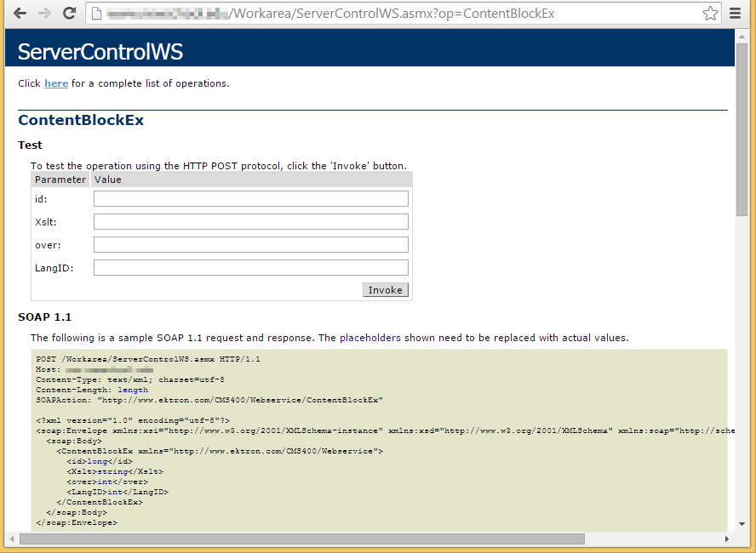Click the vertical scrollbar thumb
This screenshot has width=756, height=553.
[x=742, y=129]
